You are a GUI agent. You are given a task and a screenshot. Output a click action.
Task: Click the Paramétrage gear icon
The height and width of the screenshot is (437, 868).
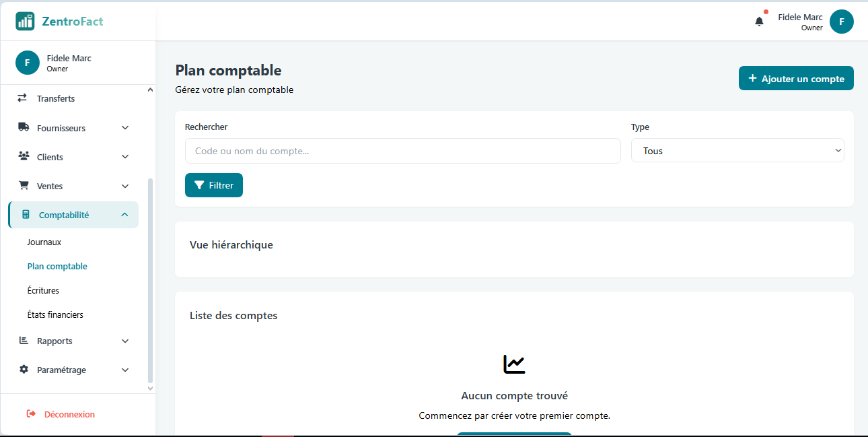pyautogui.click(x=24, y=370)
